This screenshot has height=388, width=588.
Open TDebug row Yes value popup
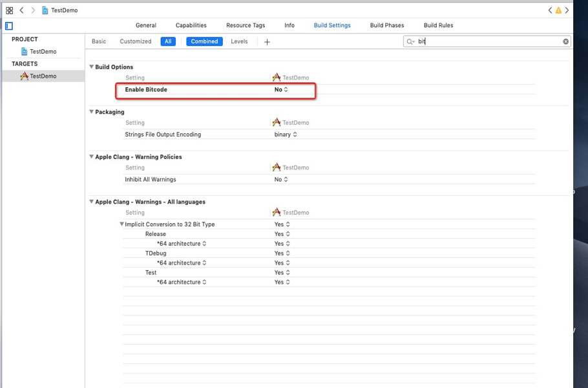click(282, 253)
